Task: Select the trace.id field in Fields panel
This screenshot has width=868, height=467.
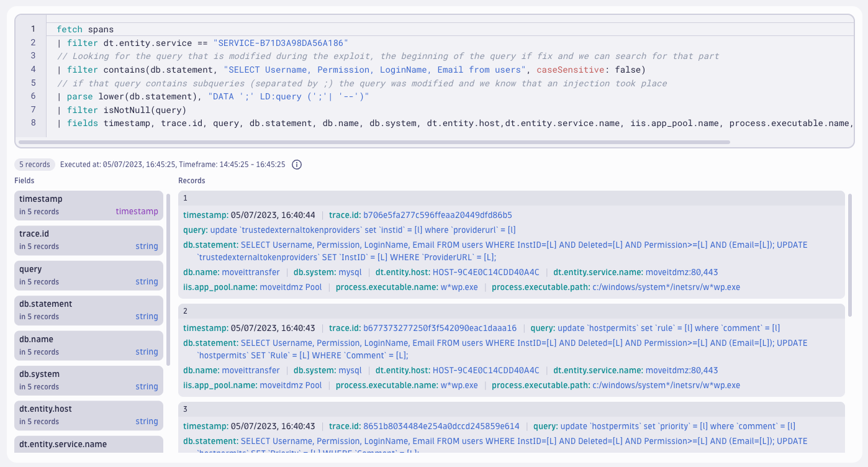Action: 88,240
